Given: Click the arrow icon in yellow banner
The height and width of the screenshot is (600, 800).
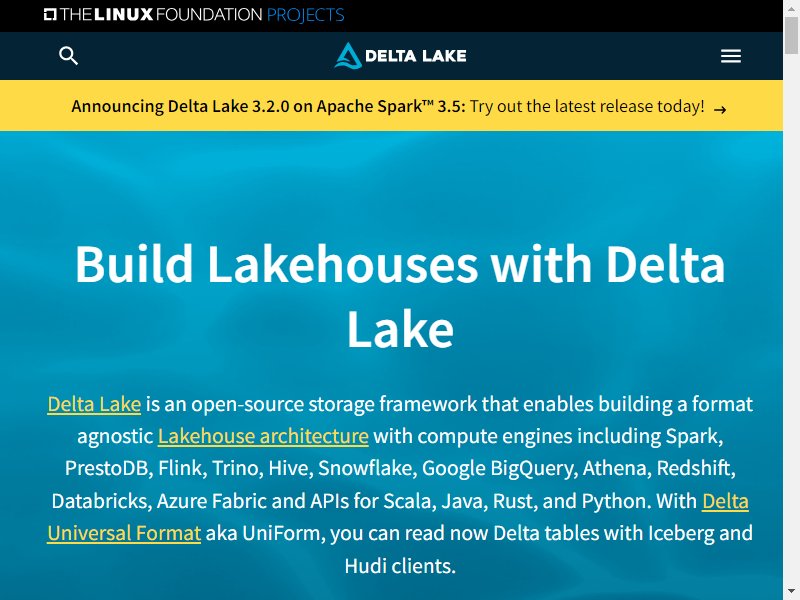Looking at the screenshot, I should click(720, 109).
